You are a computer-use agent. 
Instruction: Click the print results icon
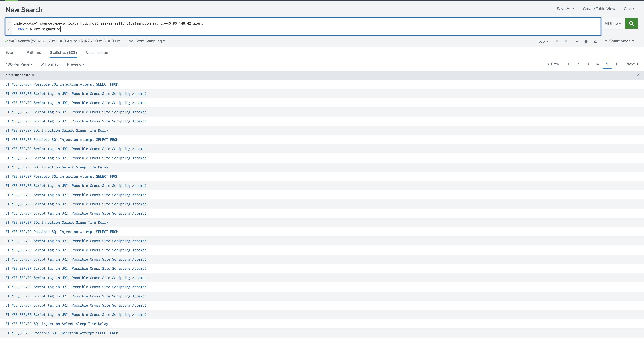[x=586, y=41]
